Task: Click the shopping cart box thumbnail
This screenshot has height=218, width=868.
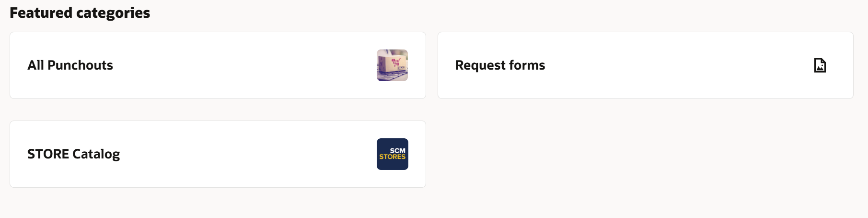Action: pos(392,65)
